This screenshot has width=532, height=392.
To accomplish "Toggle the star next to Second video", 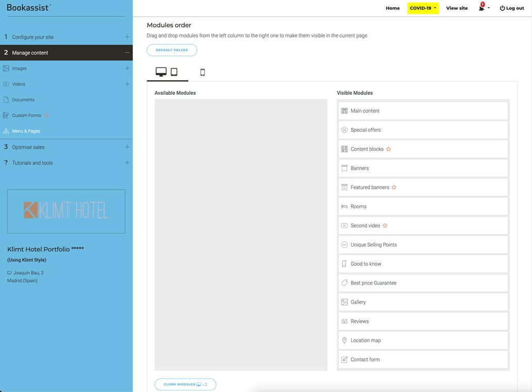I will pyautogui.click(x=385, y=225).
